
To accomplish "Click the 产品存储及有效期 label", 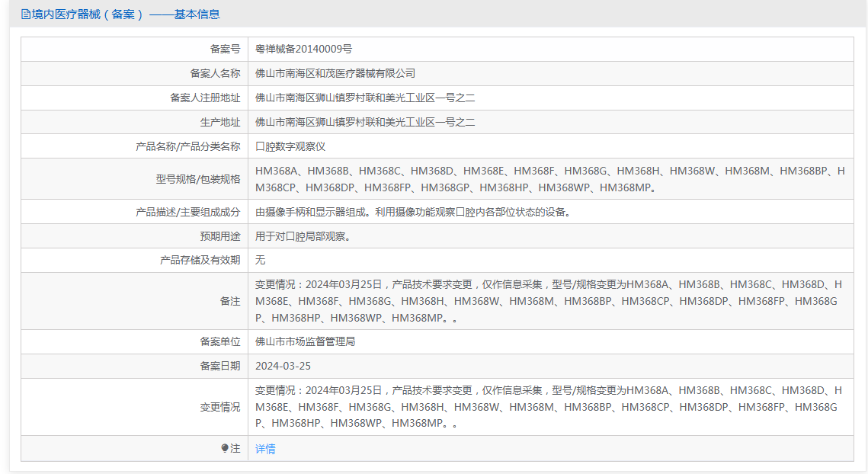I will click(x=200, y=261).
